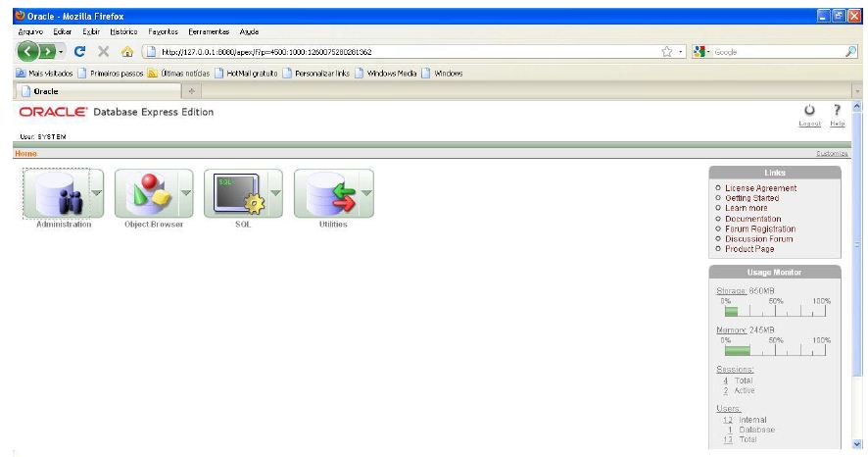Image resolution: width=868 pixels, height=457 pixels.
Task: Open the Learn more link
Action: click(x=747, y=208)
